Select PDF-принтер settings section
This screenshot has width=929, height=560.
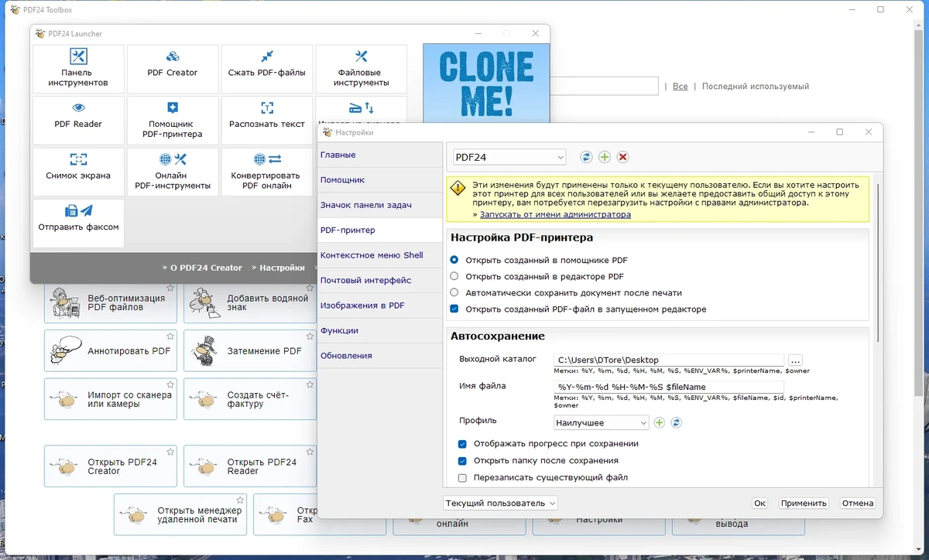[379, 230]
